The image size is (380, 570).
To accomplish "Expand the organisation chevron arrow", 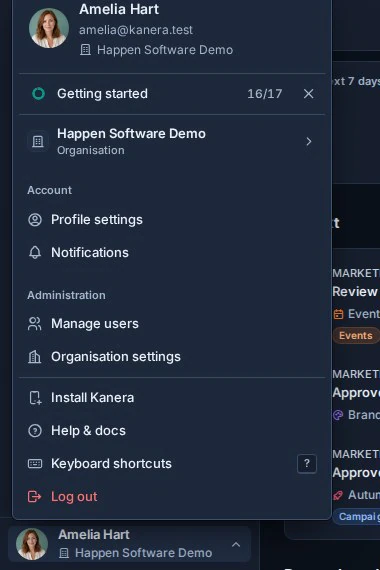I will [309, 141].
